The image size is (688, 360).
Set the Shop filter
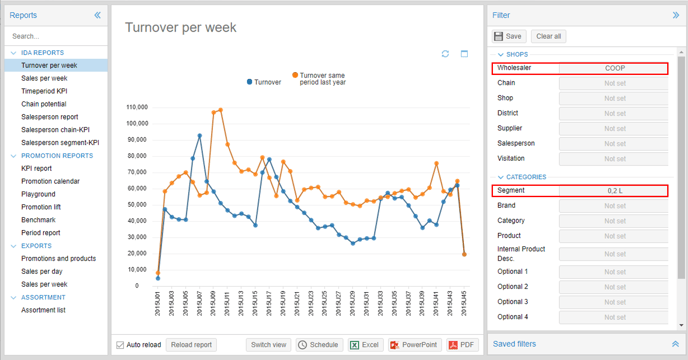pos(613,98)
